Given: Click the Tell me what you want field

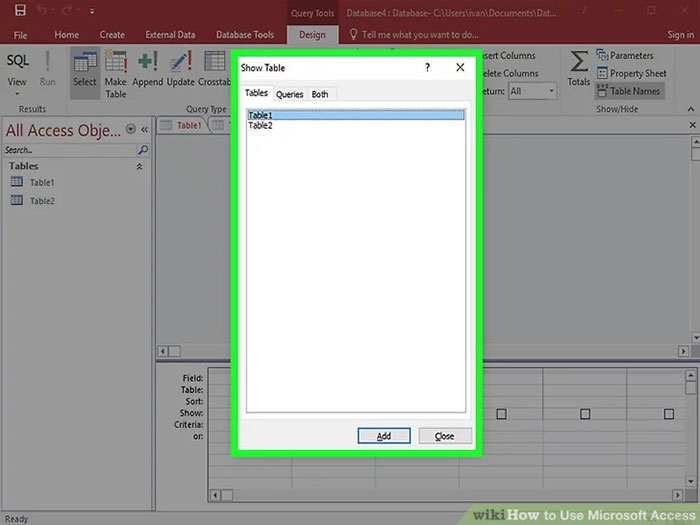Looking at the screenshot, I should tap(420, 35).
